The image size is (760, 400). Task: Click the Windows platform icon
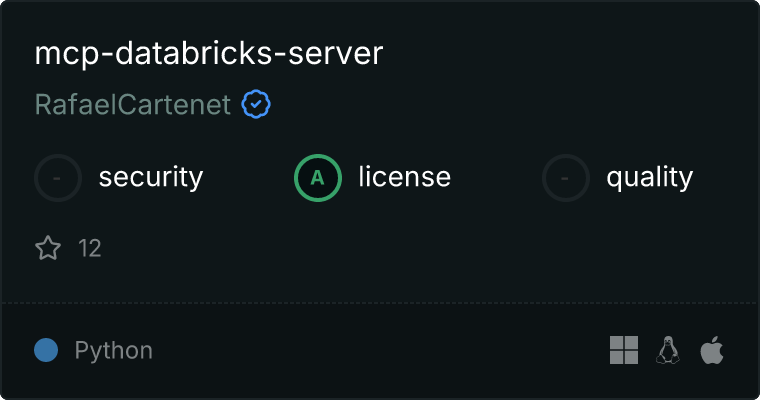point(624,350)
